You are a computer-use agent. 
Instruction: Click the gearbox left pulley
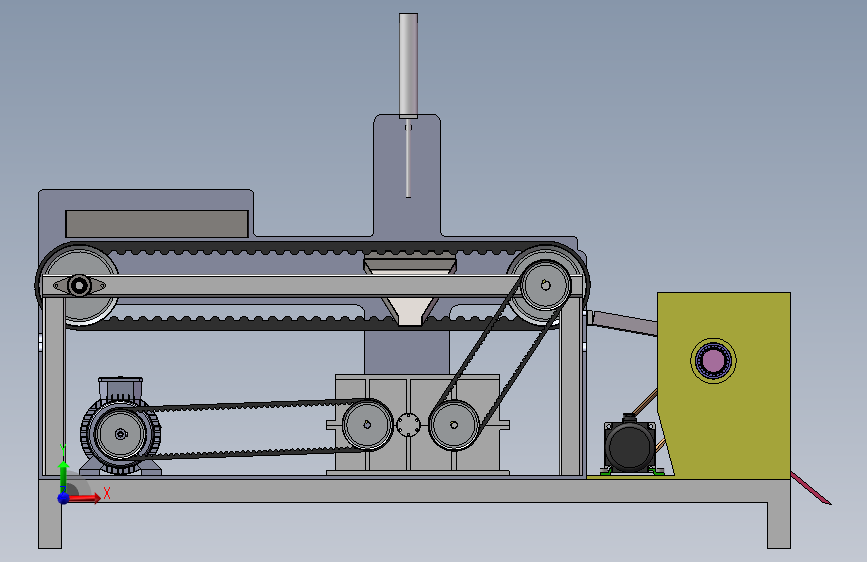[368, 425]
